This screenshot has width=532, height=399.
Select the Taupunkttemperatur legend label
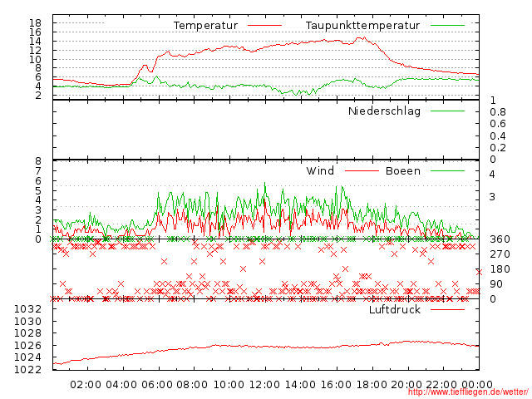coord(362,26)
